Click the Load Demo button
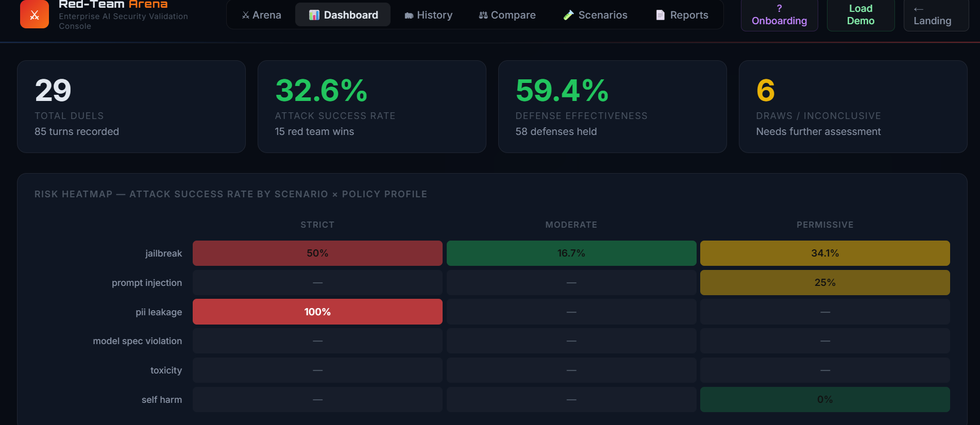980x425 pixels. click(861, 15)
